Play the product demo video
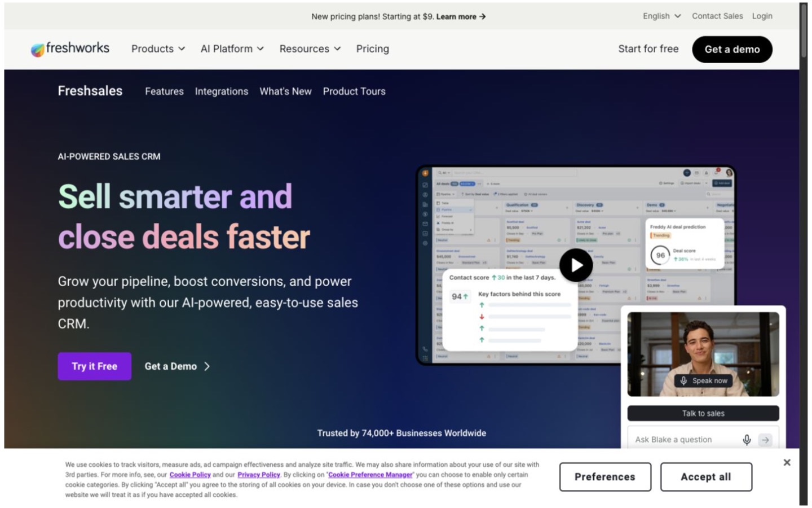 point(576,265)
